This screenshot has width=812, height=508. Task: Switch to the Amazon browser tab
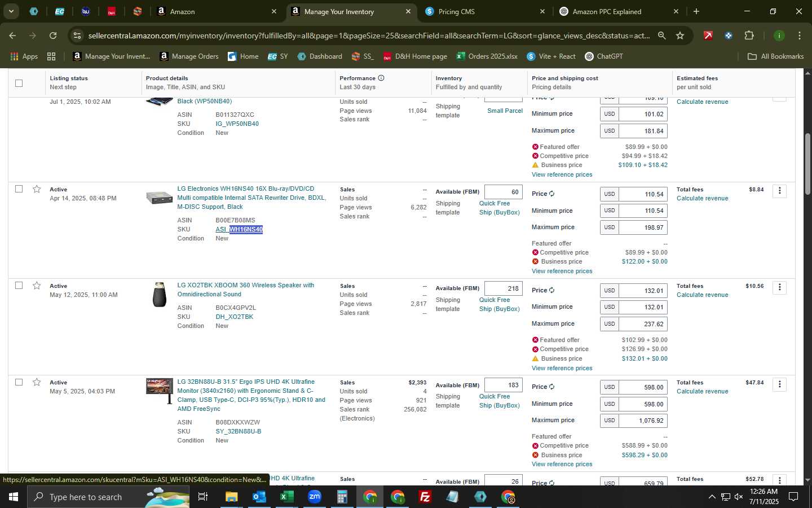coord(217,11)
